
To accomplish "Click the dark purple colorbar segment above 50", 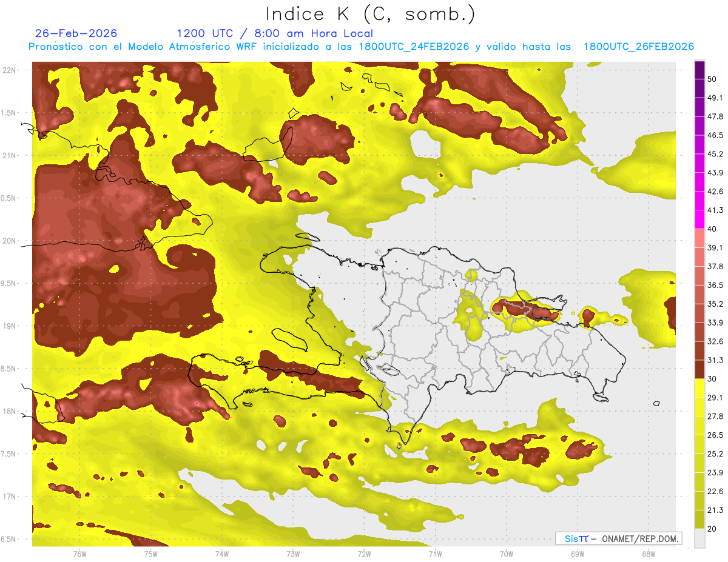I will tap(699, 71).
